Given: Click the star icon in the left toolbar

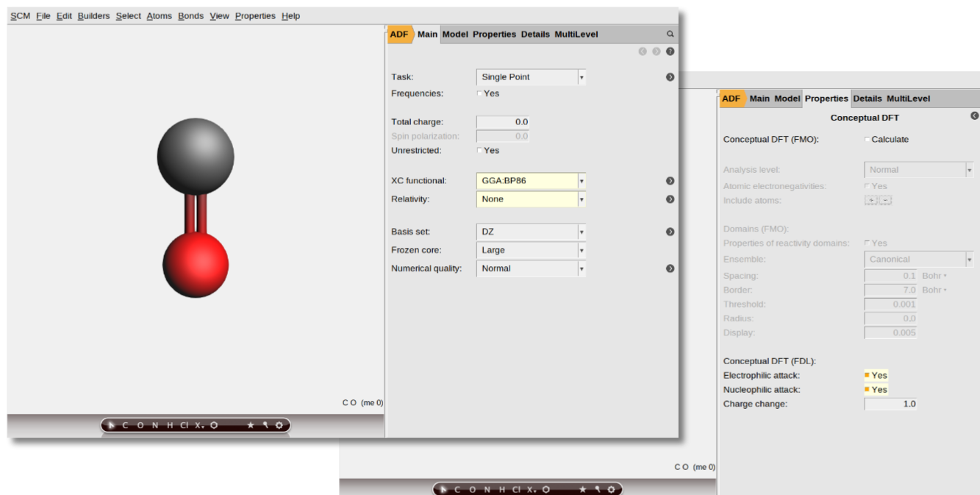Looking at the screenshot, I should point(250,425).
